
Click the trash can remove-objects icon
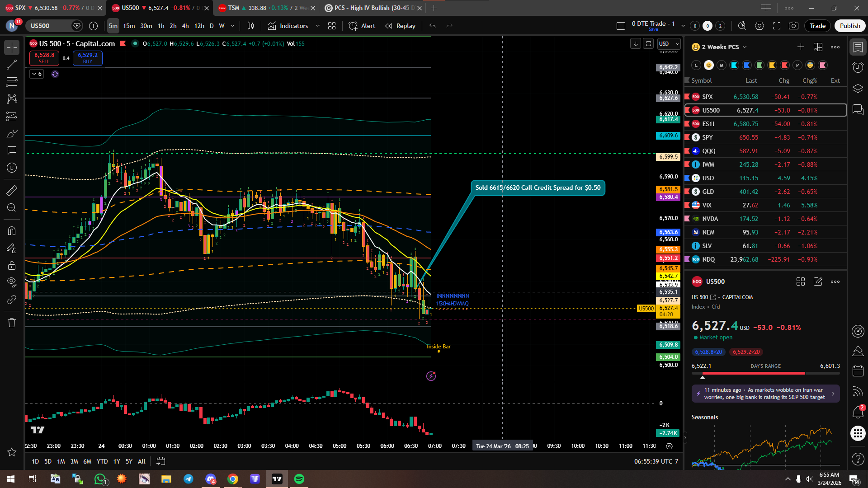[12, 323]
